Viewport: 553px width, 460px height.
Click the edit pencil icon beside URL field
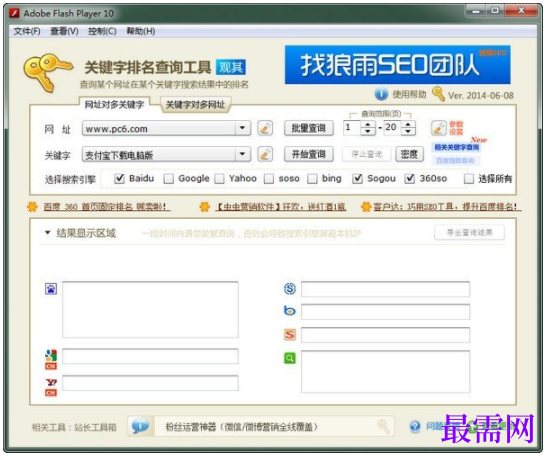coord(265,128)
